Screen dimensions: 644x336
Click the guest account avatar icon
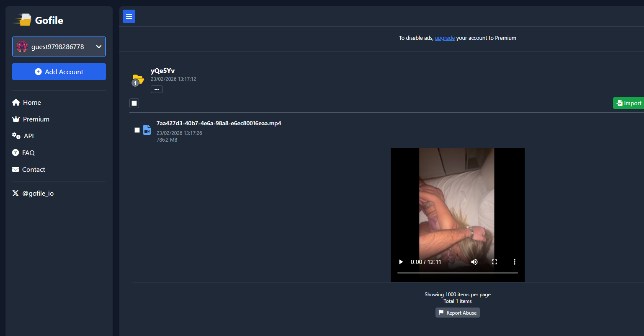click(22, 47)
